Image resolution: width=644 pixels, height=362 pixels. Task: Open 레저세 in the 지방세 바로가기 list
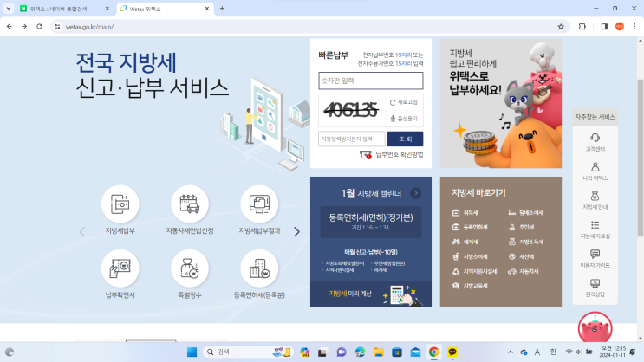[x=465, y=242]
